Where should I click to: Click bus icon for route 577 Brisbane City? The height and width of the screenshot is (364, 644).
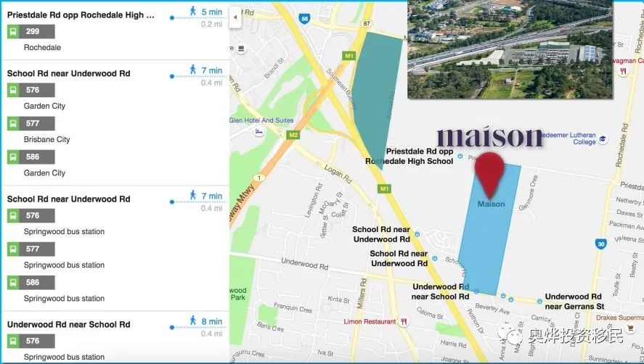click(13, 123)
